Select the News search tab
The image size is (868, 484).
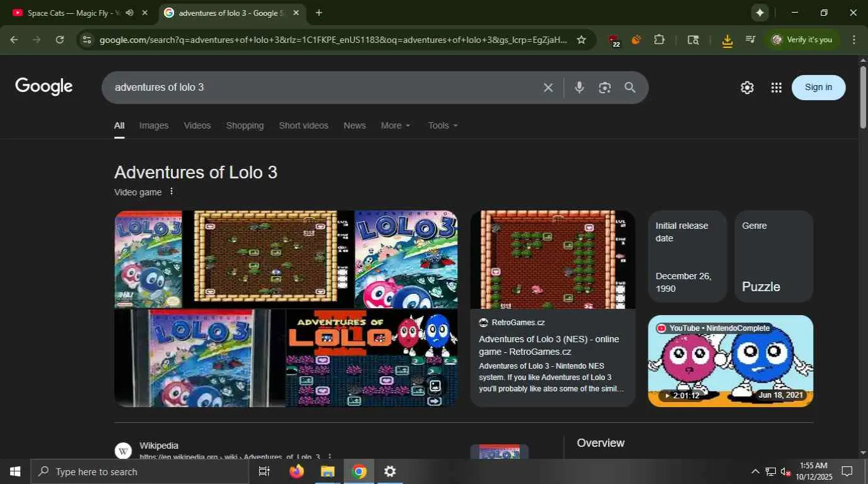point(355,125)
